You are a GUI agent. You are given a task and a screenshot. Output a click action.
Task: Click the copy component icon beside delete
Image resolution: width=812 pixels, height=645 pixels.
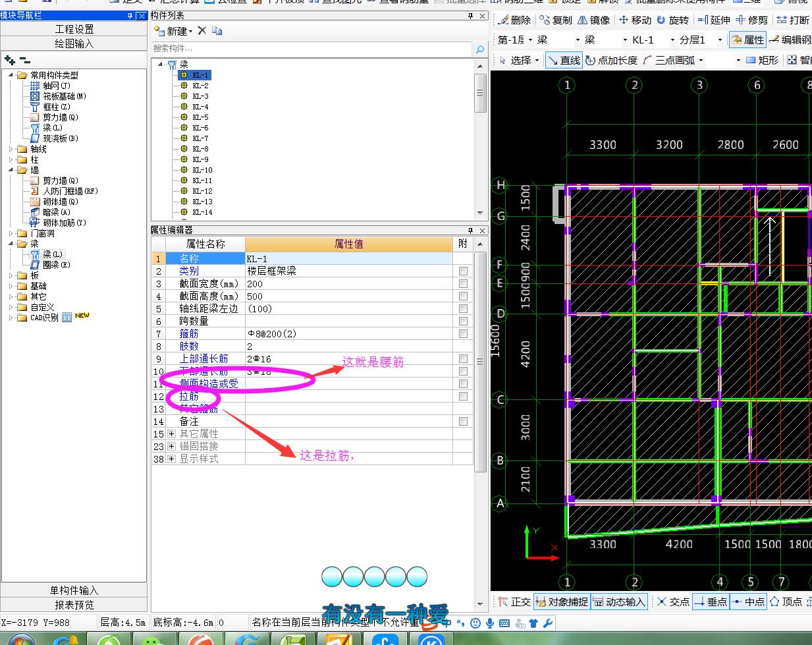[x=217, y=30]
